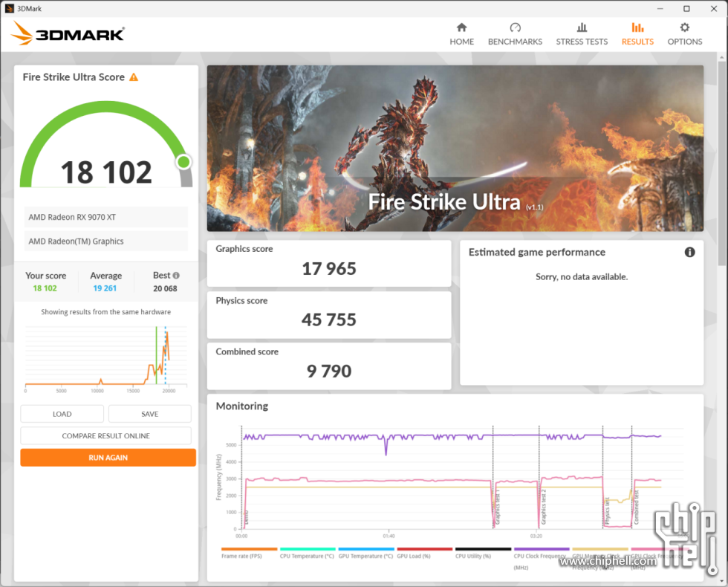728x587 pixels.
Task: Click the "Sorry, no data available." message
Action: pyautogui.click(x=582, y=276)
